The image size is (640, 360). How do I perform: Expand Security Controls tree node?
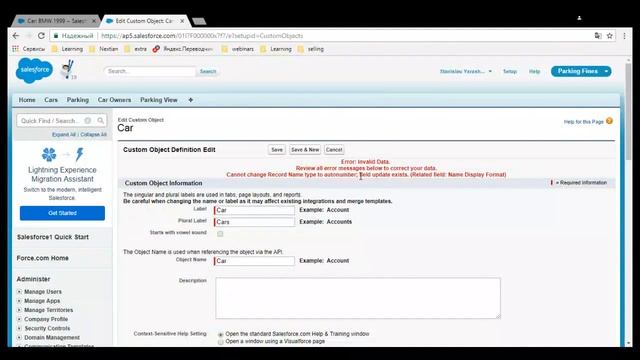(19, 328)
